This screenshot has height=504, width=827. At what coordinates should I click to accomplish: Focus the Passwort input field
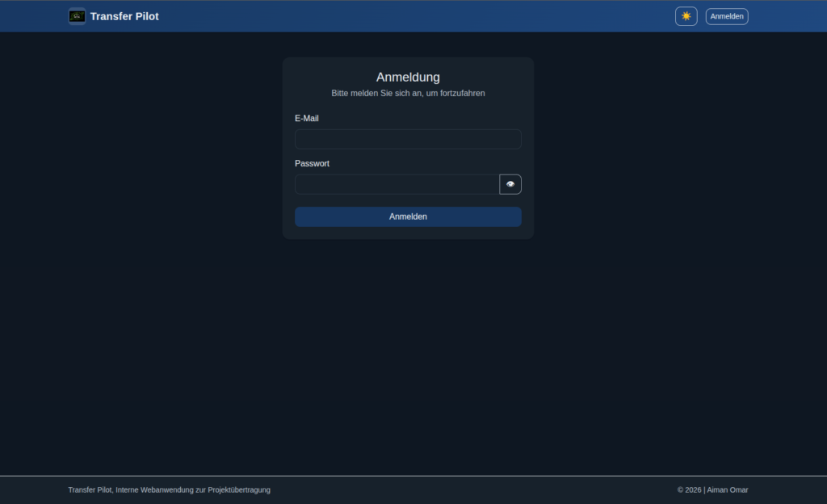[397, 184]
